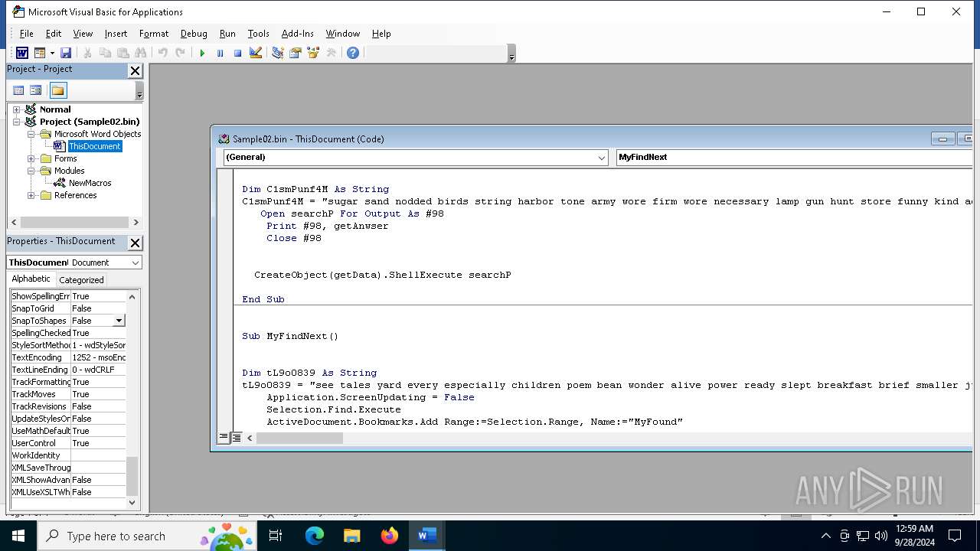Open Microsoft Edge from taskbar
980x551 pixels.
(x=315, y=536)
